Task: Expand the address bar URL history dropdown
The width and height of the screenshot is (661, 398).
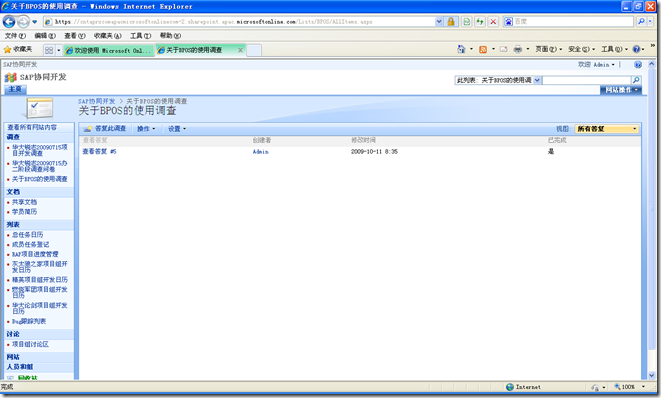Action: (x=439, y=21)
